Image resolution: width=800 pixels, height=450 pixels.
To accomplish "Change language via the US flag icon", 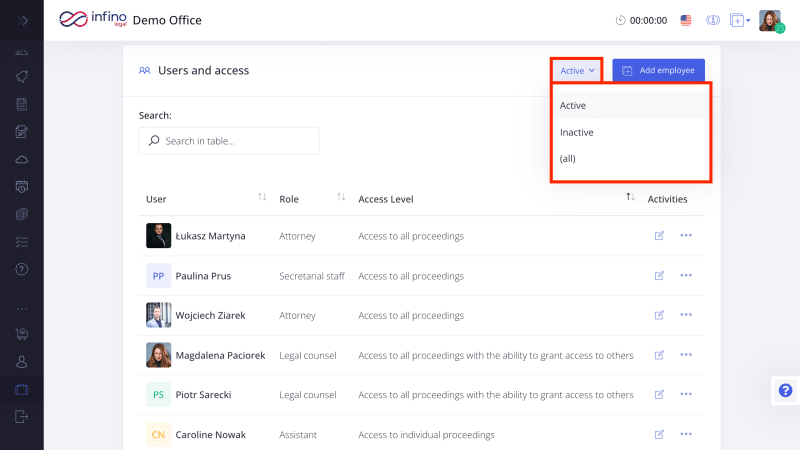I will [x=686, y=20].
